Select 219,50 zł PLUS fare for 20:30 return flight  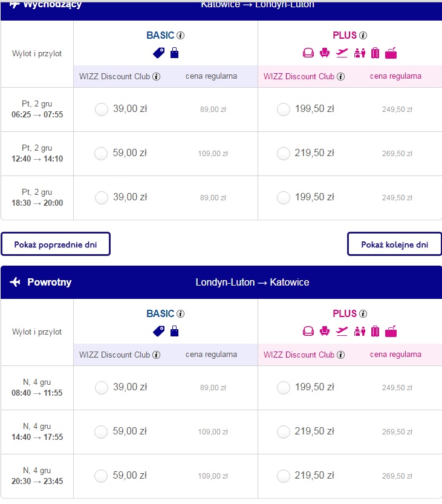coord(284,476)
